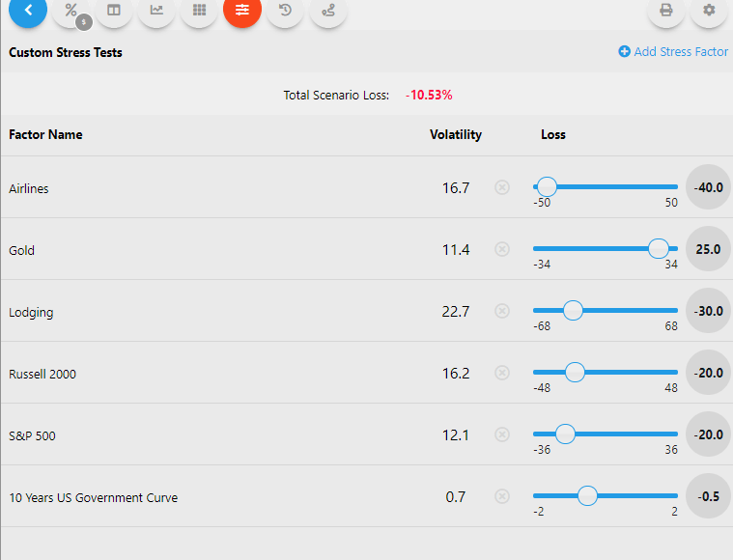Remove the Gold stress factor
Viewport: 733px width, 560px height.
(x=502, y=249)
